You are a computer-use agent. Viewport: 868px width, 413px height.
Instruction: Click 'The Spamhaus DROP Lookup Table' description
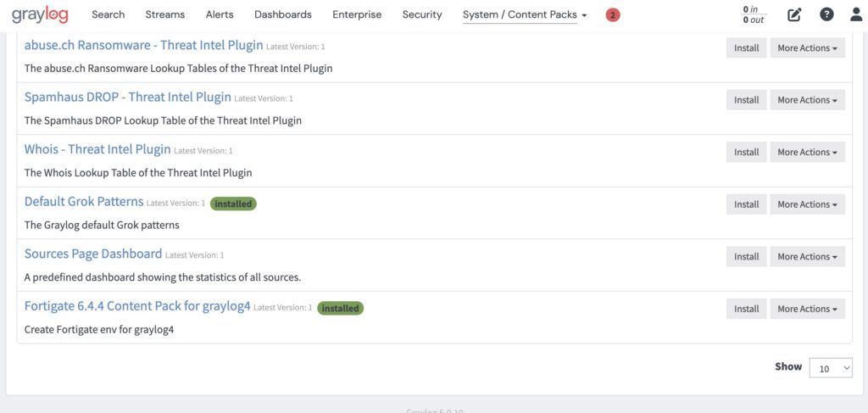coord(163,120)
